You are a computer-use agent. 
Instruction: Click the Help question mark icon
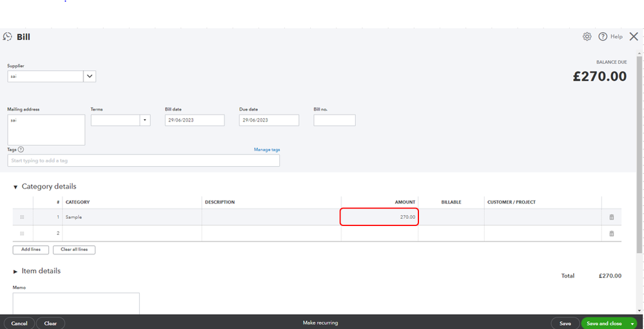[603, 37]
